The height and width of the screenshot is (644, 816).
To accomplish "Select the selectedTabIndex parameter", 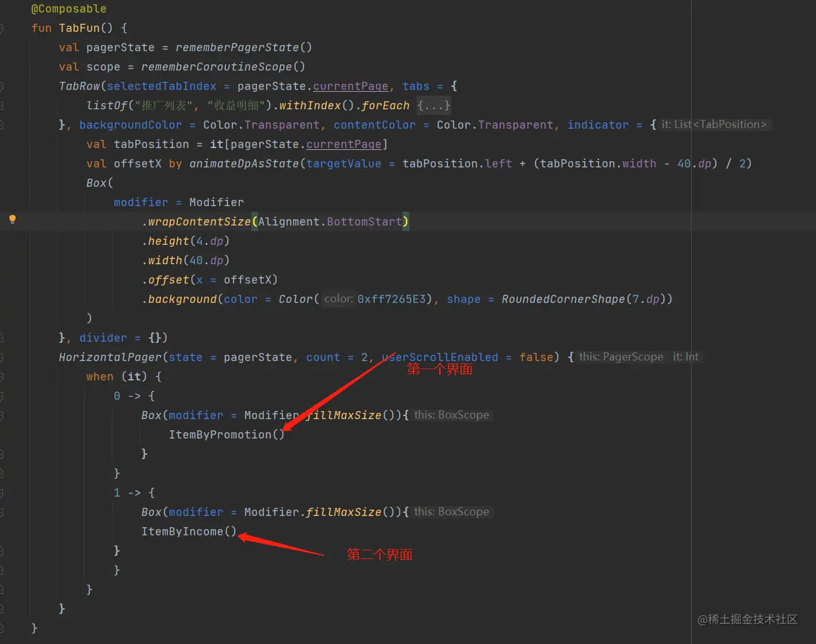I will [x=162, y=86].
